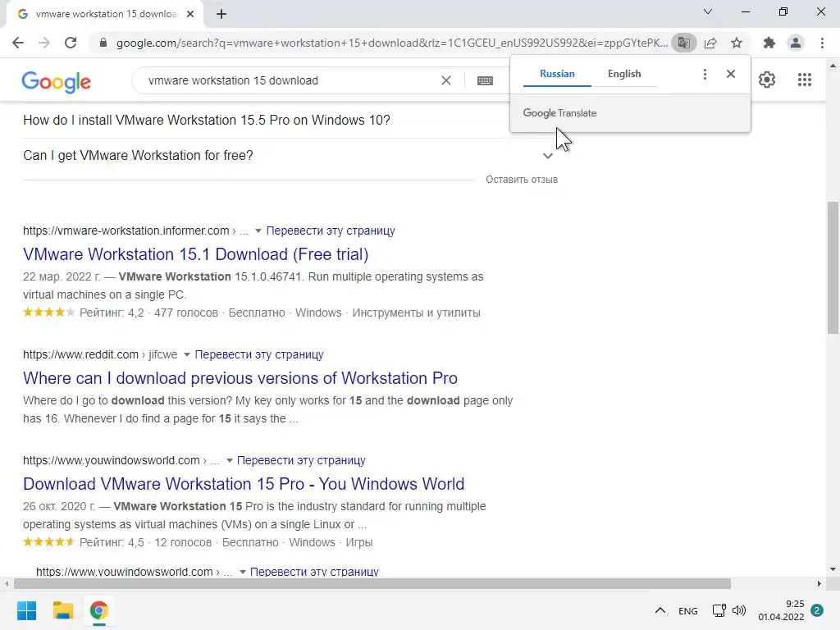Click the "Рейтинг: 4,5" rating text
Viewport: 840px width, 630px height.
[x=112, y=543]
